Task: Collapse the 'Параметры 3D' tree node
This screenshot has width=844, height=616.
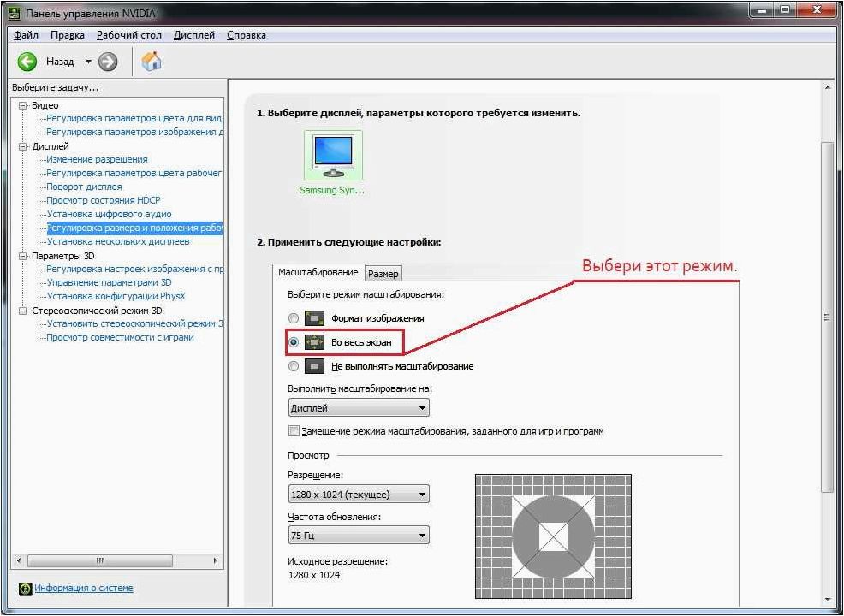Action: pyautogui.click(x=22, y=256)
